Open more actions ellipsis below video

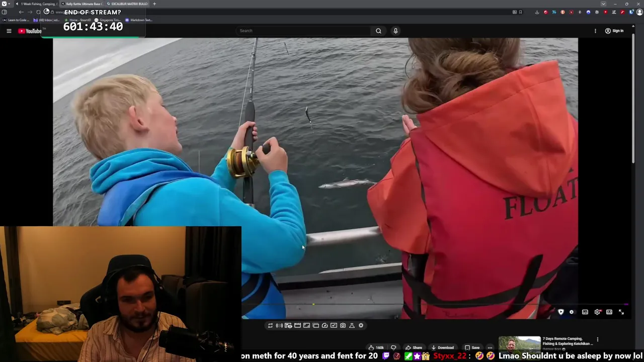pos(490,347)
